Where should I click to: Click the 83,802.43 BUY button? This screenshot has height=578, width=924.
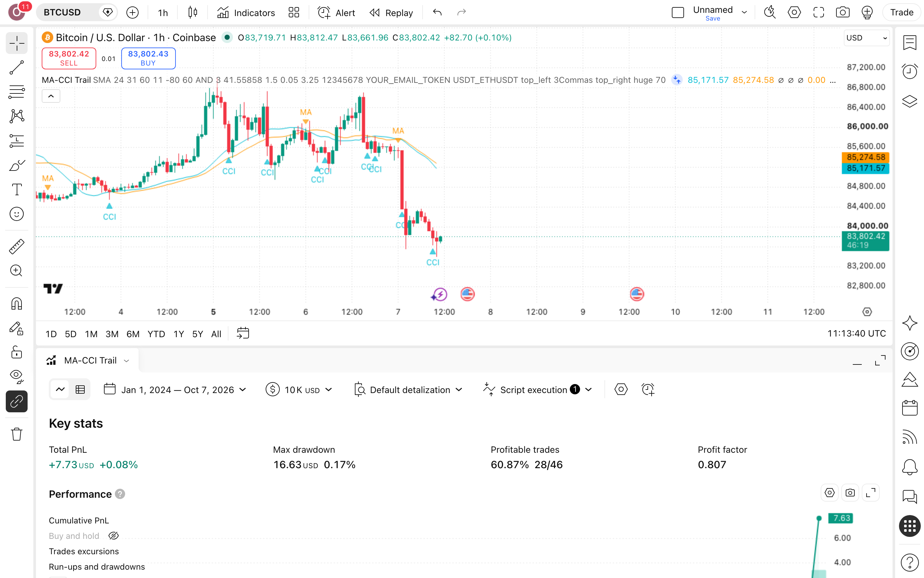tap(148, 58)
